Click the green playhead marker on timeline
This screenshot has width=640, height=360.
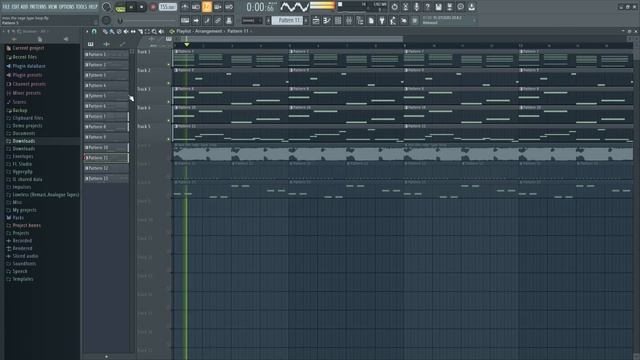[187, 44]
